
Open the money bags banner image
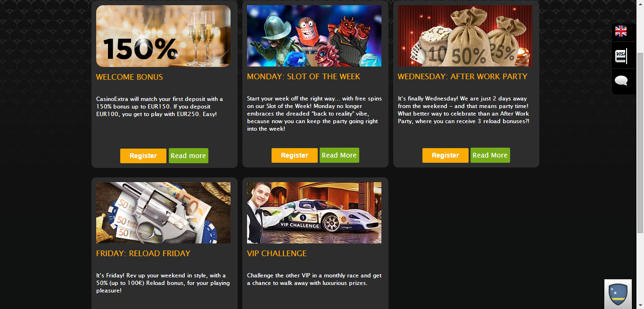(x=465, y=36)
